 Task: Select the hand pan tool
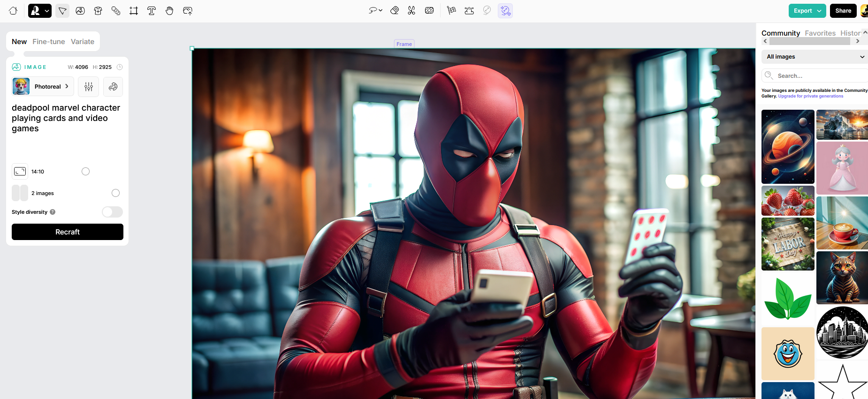pos(169,11)
